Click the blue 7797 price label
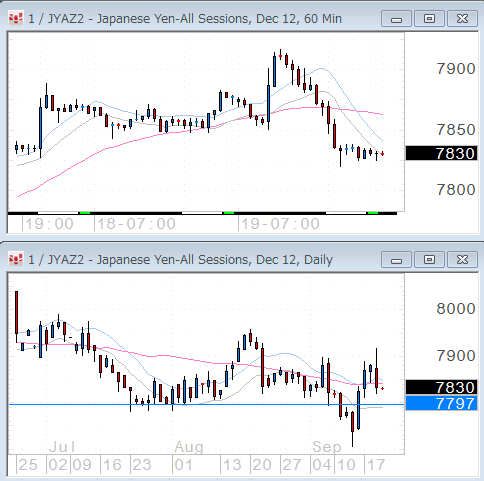Image resolution: width=484 pixels, height=481 pixels. point(441,403)
